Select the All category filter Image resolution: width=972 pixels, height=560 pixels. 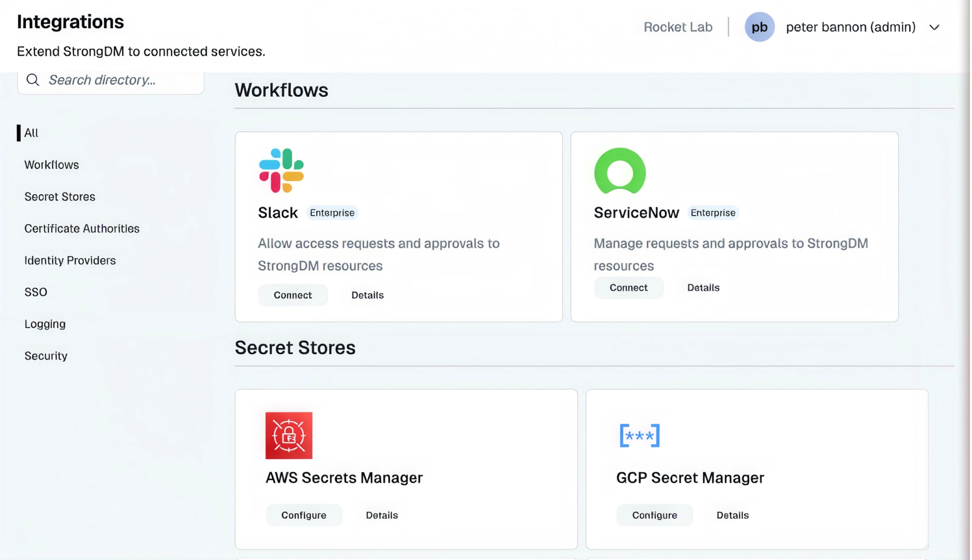pos(31,133)
